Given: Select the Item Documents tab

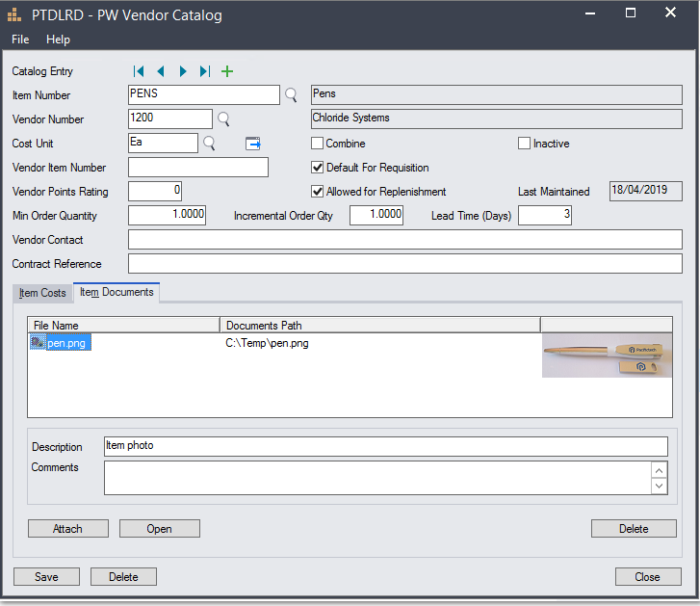Looking at the screenshot, I should tap(117, 292).
